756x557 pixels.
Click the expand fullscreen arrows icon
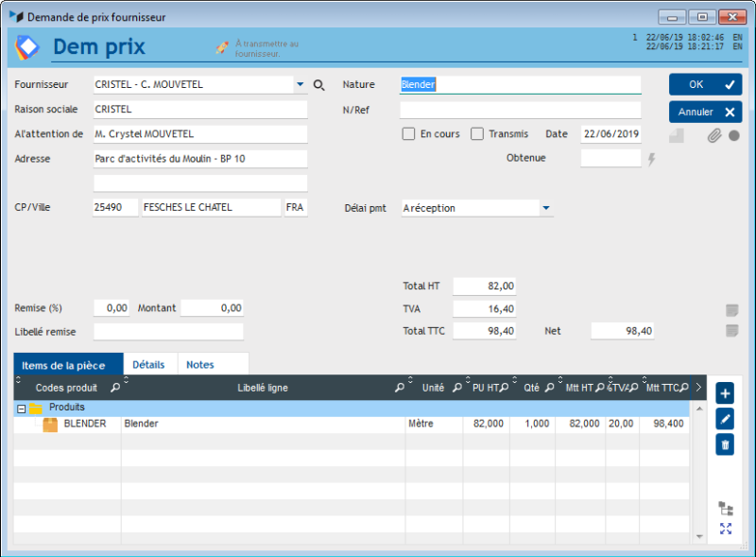point(725,529)
